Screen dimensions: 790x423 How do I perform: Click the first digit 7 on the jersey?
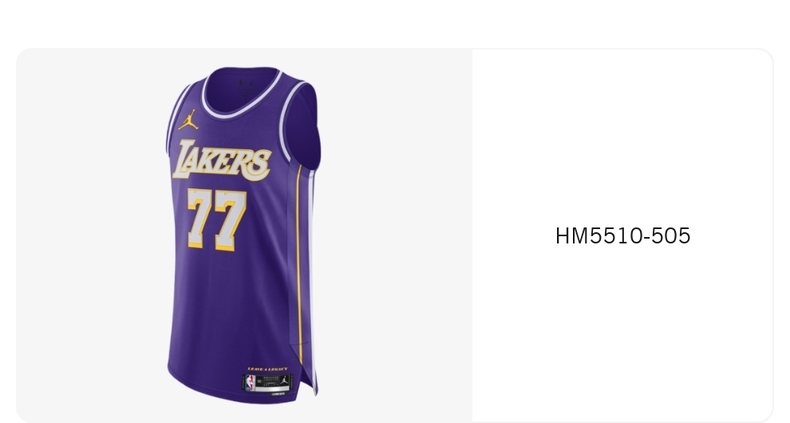[x=200, y=218]
